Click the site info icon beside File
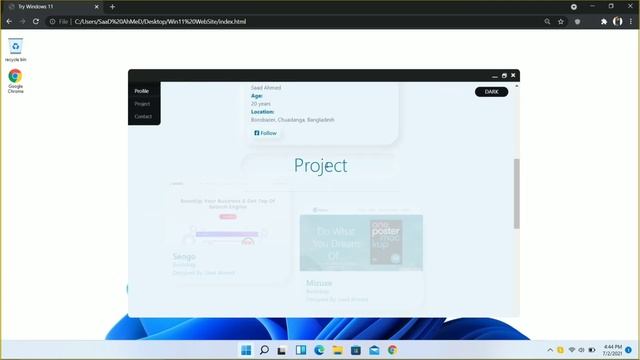 point(52,21)
